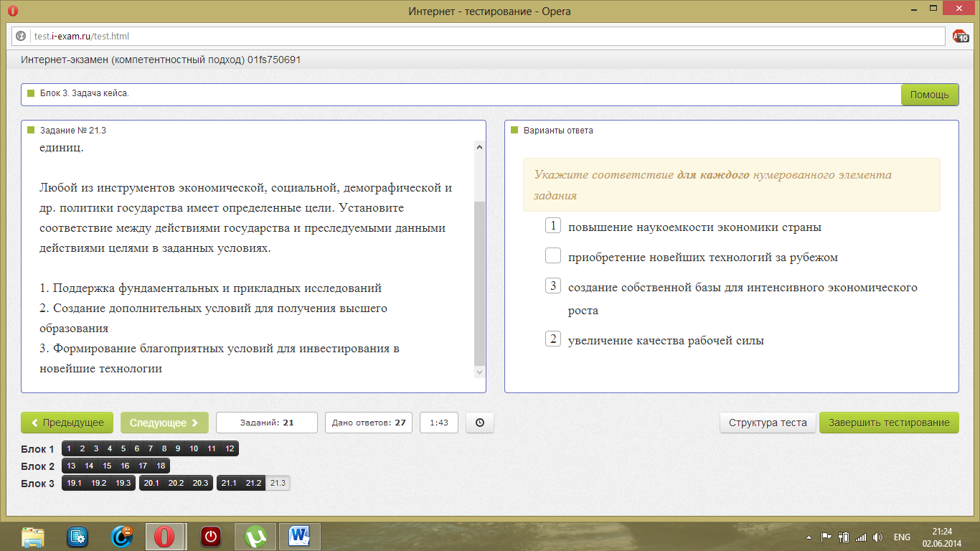Go to question 19.1 in Блок 3
980x551 pixels.
coord(74,483)
